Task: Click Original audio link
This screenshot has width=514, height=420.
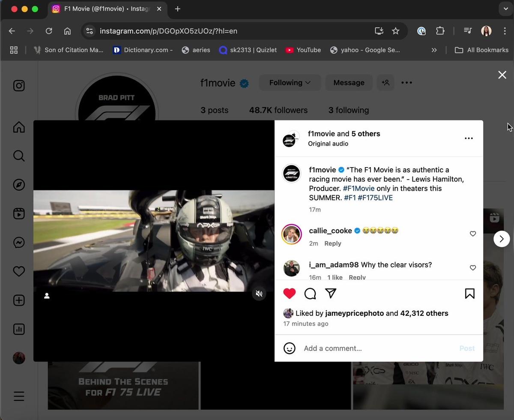Action: click(328, 144)
